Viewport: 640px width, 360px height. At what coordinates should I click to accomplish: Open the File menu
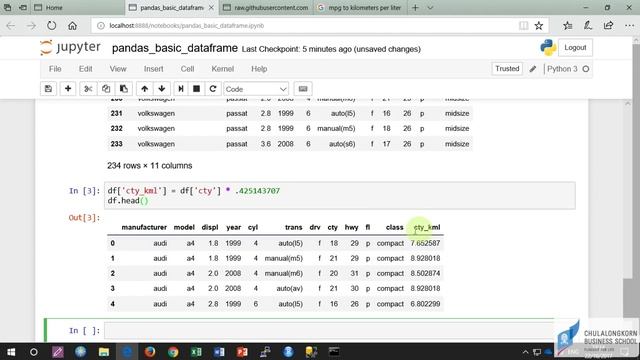click(55, 69)
